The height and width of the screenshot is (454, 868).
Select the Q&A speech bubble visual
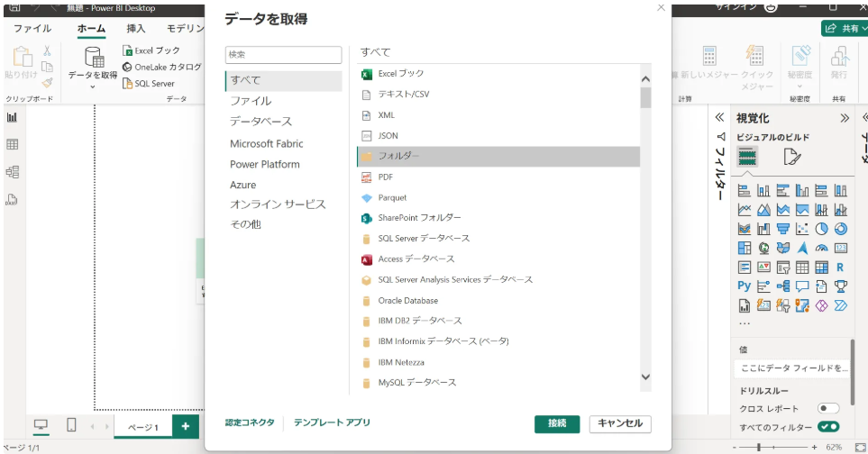(x=802, y=286)
